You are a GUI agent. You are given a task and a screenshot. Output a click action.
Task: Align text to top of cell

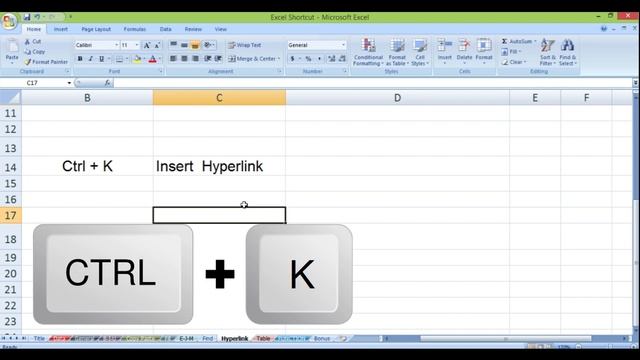[x=173, y=45]
